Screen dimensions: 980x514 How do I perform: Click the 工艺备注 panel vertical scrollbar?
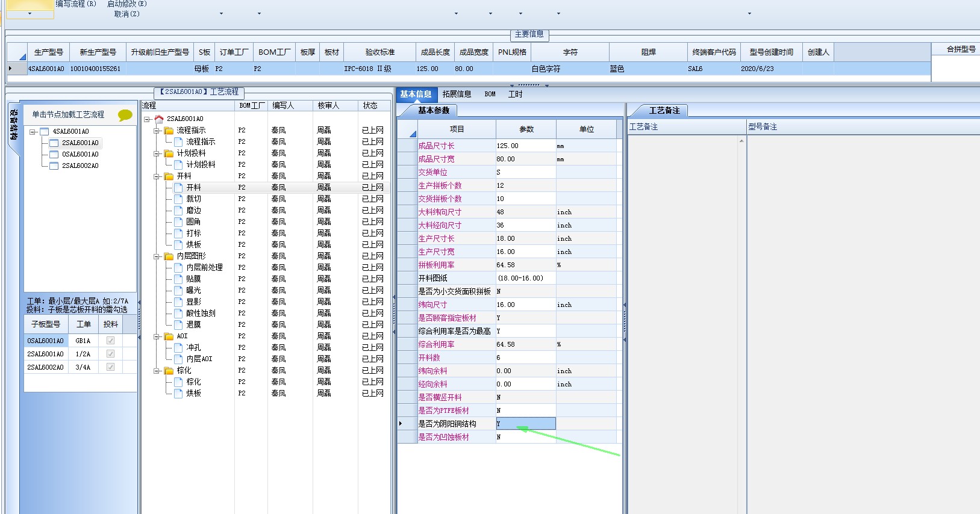click(741, 301)
